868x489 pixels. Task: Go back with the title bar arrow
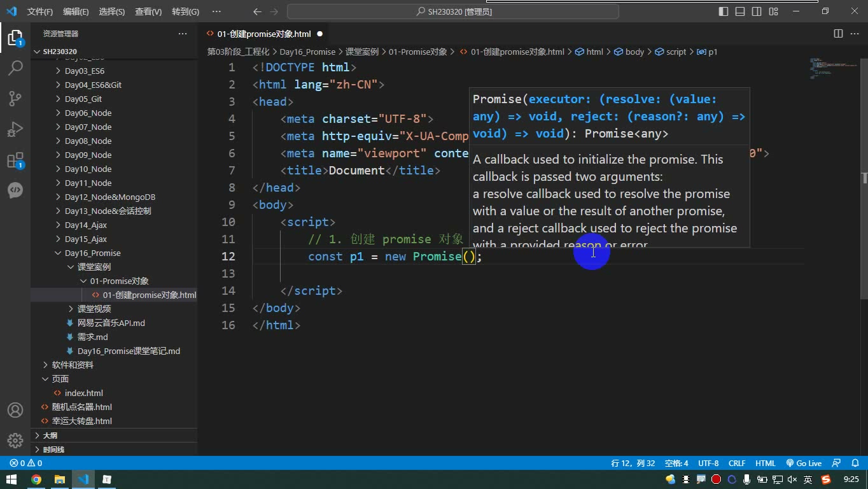click(257, 11)
